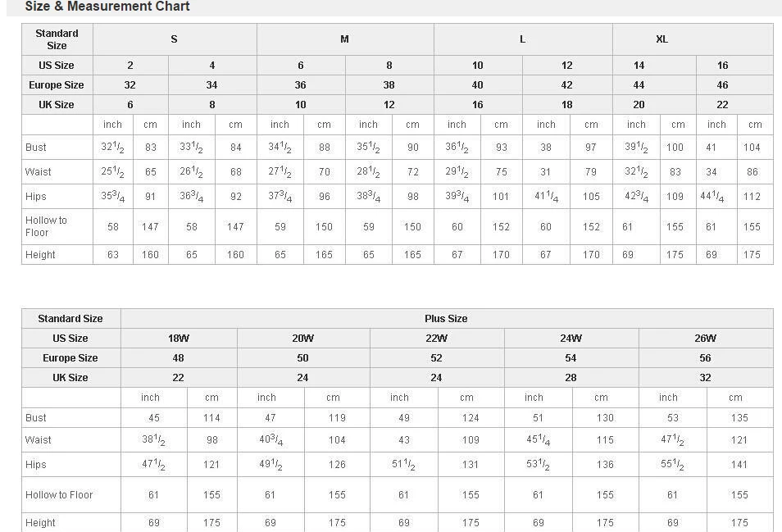Click the 'Hips' row label in top table
The image size is (782, 532).
(x=36, y=197)
